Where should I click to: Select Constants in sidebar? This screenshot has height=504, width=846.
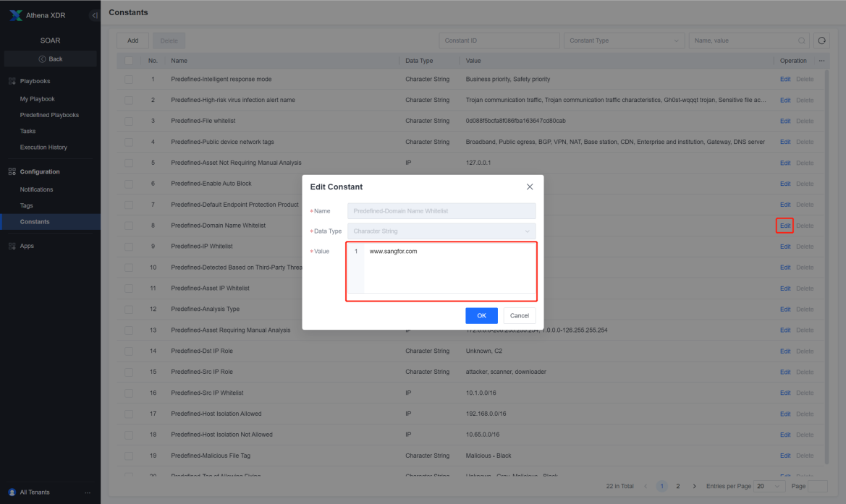pyautogui.click(x=50, y=221)
